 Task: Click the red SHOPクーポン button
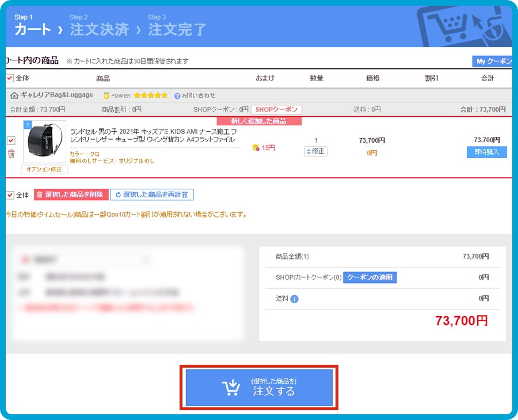click(x=276, y=110)
